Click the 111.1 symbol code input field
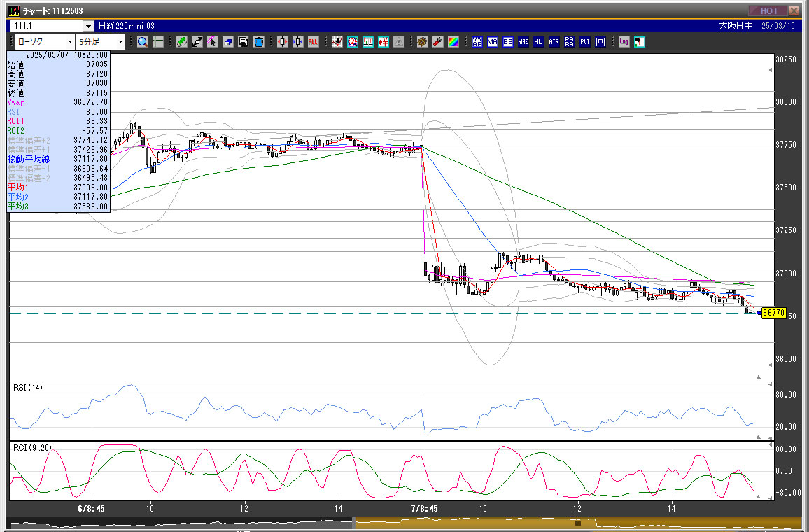 (x=47, y=26)
